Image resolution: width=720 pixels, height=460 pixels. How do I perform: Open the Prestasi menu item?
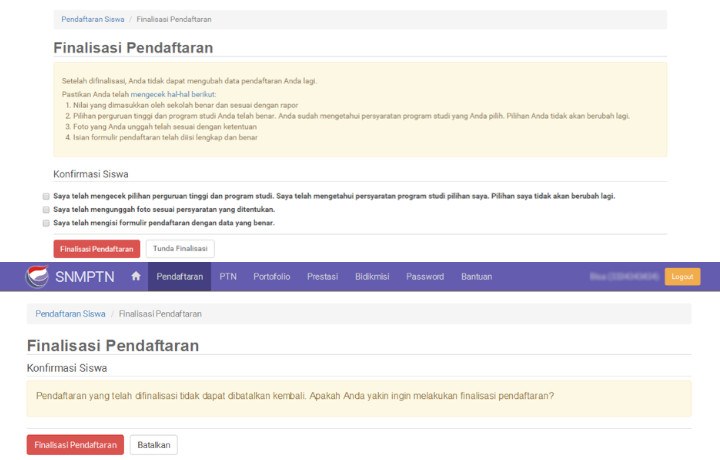(322, 276)
